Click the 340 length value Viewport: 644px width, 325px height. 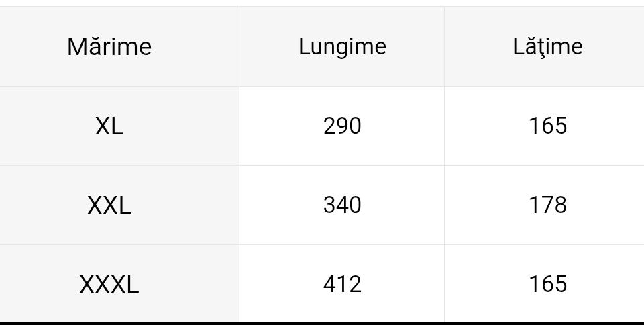coord(342,205)
